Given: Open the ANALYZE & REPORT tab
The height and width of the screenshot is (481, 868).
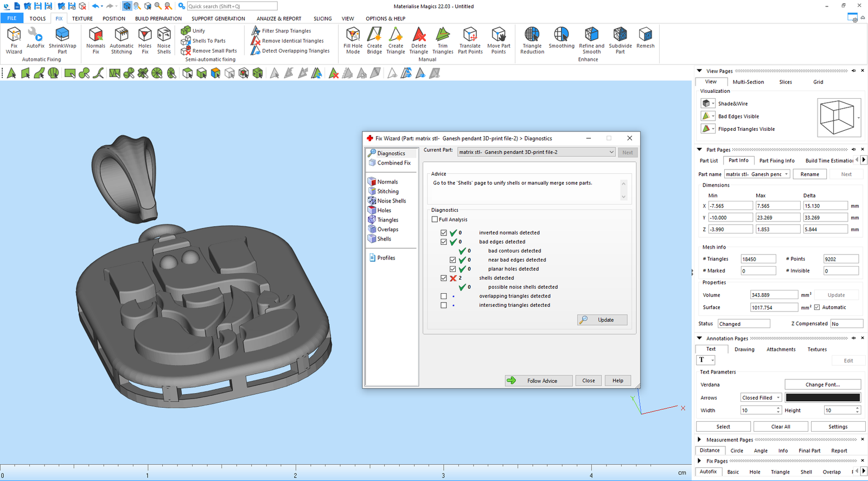Looking at the screenshot, I should click(279, 18).
